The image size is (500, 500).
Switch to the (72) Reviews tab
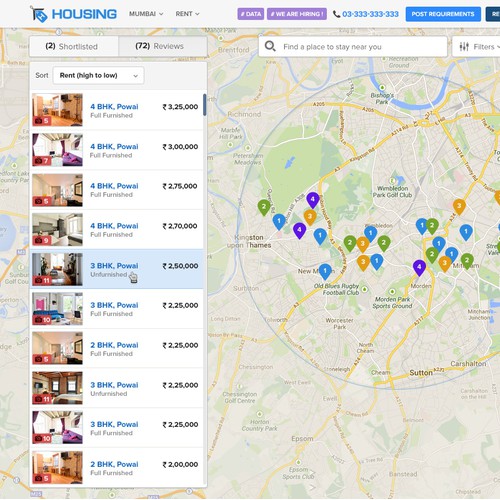coord(163,46)
